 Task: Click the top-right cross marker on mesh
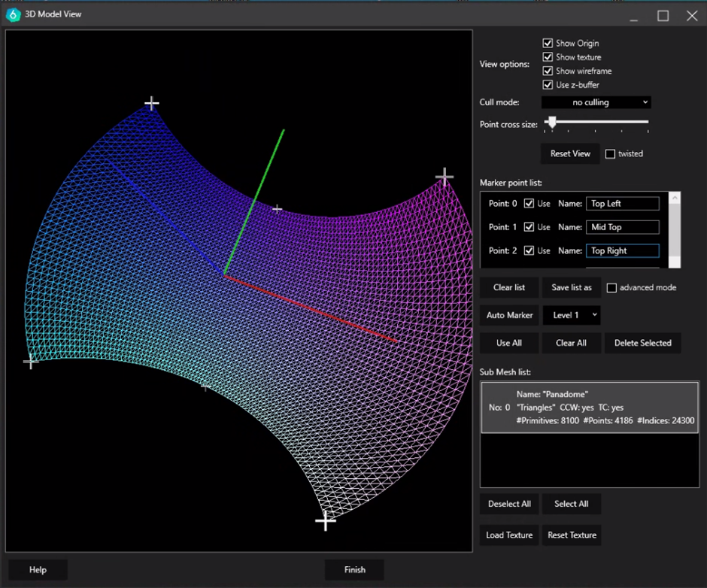pos(445,177)
